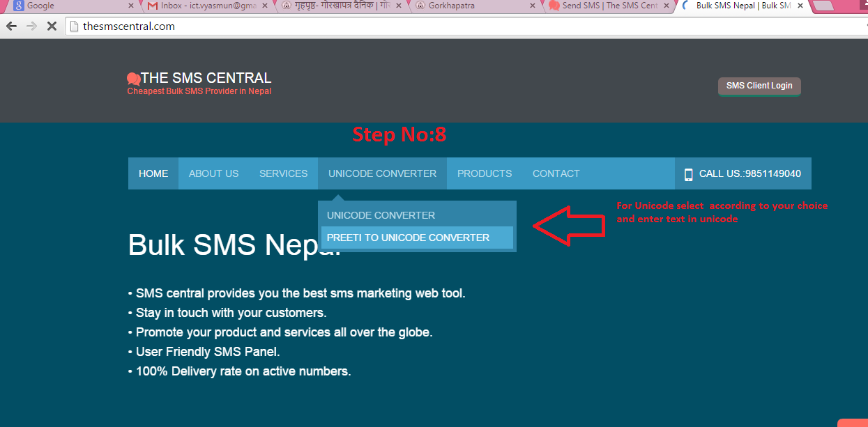Click the orange widget at bottom-right corner

(853, 423)
